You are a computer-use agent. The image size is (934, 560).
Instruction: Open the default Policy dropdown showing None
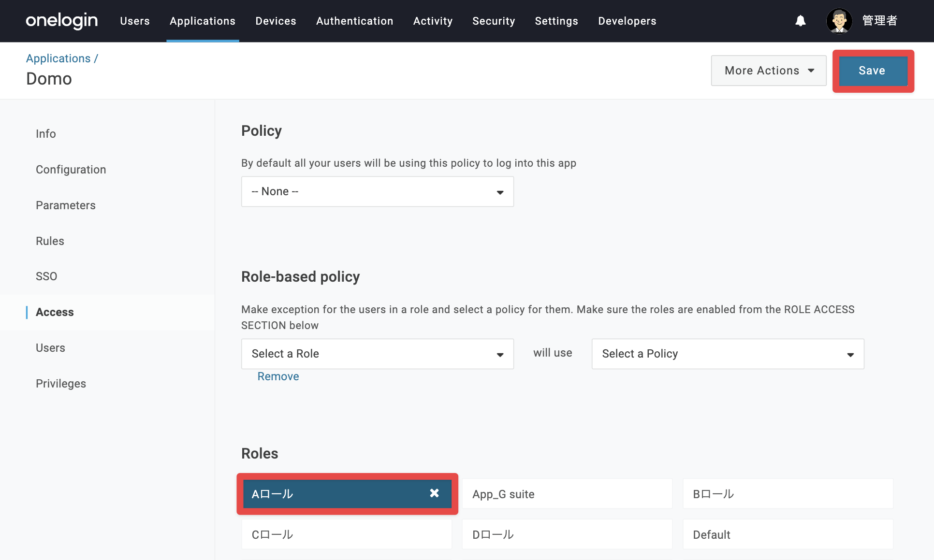tap(378, 192)
